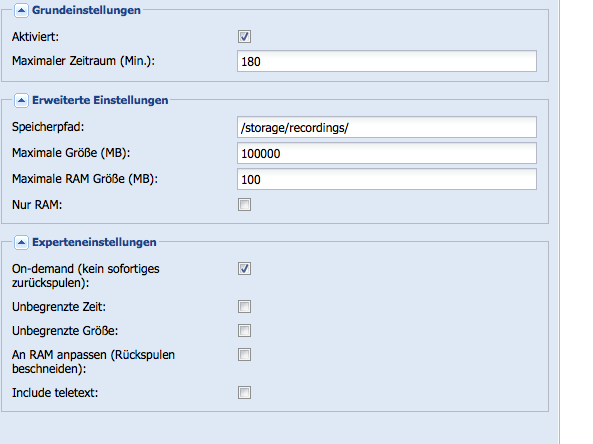The image size is (593, 444).
Task: Select the Maximale Größe (MB) input
Action: coord(387,153)
